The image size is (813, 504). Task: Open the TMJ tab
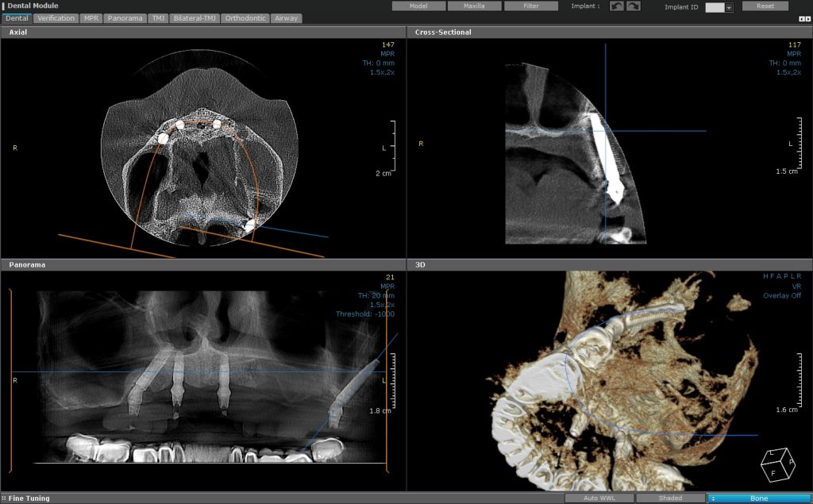tap(160, 17)
